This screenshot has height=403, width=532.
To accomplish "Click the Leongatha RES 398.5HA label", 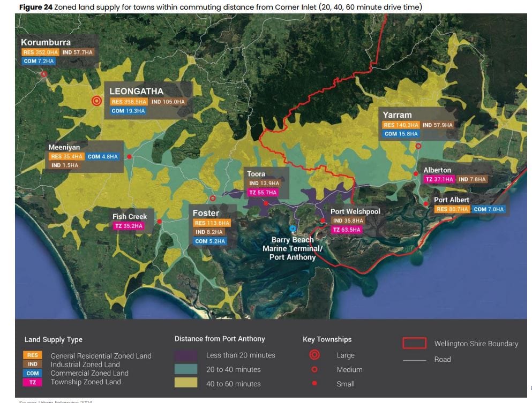I will [129, 102].
